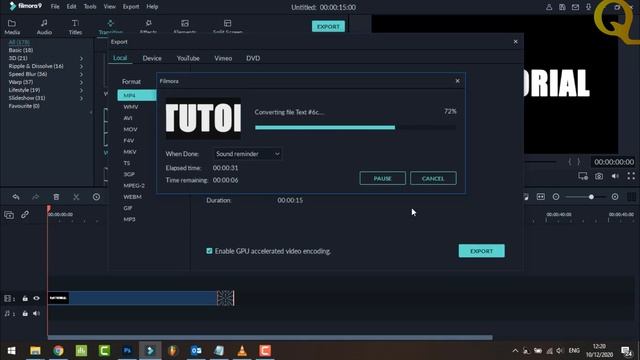The height and width of the screenshot is (360, 640).
Task: Launch Google Chrome from taskbar
Action: click(x=58, y=351)
